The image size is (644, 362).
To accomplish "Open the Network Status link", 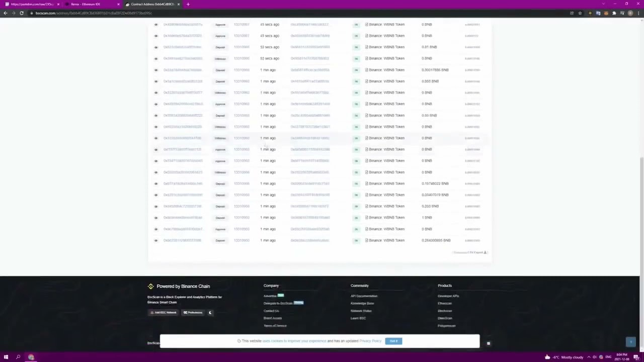I will tap(361, 311).
